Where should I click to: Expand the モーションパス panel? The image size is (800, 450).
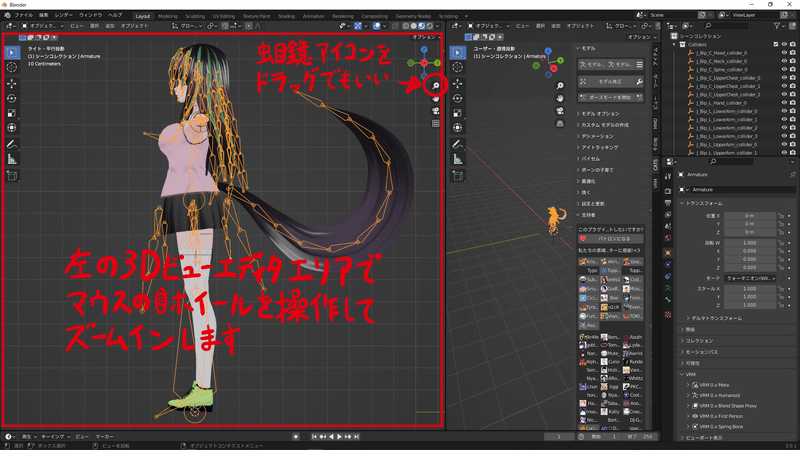[x=702, y=352]
